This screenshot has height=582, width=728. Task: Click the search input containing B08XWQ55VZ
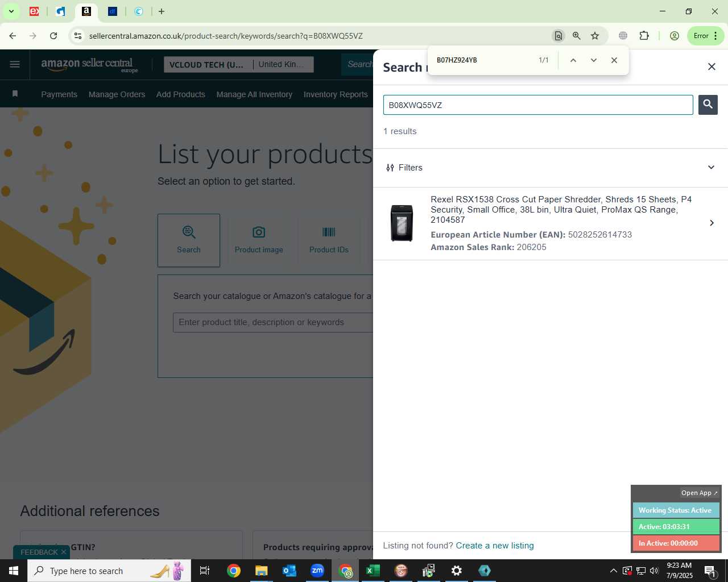coord(538,105)
